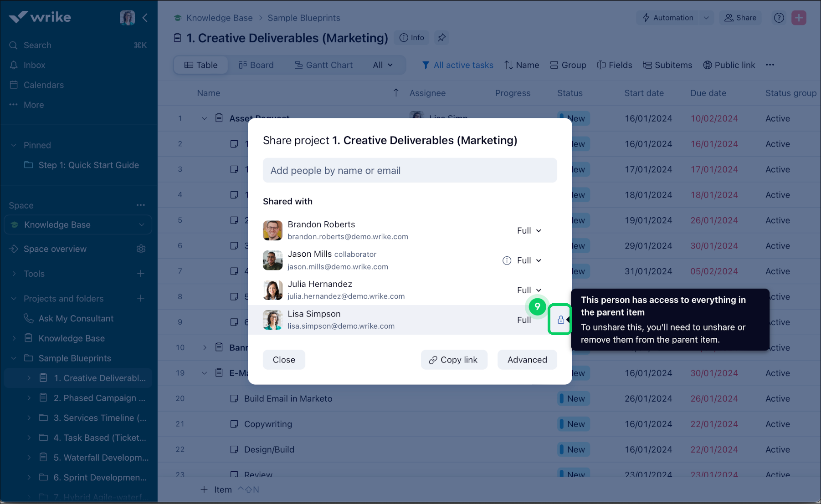This screenshot has height=504, width=821.
Task: Toggle checkbox for Design/Build task
Action: coord(234,449)
